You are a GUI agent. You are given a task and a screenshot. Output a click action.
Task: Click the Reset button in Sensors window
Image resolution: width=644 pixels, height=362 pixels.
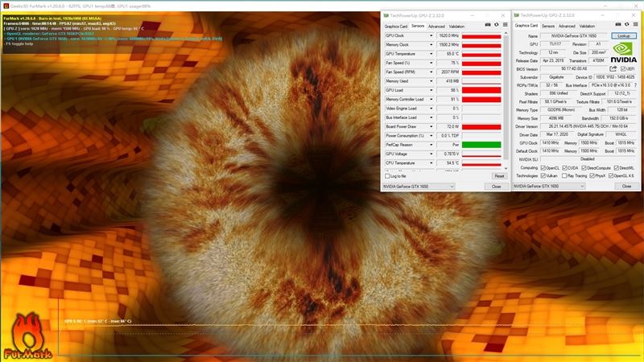(499, 176)
